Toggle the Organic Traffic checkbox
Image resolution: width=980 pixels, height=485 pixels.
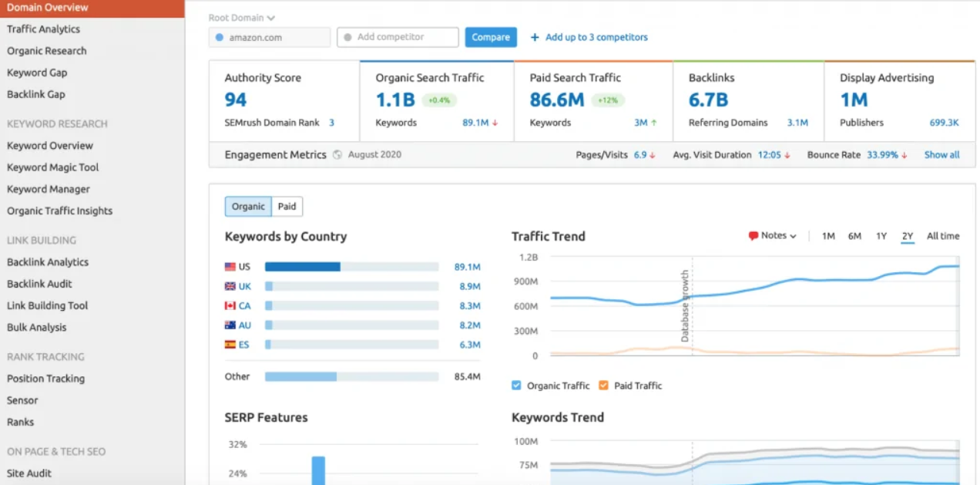click(517, 386)
